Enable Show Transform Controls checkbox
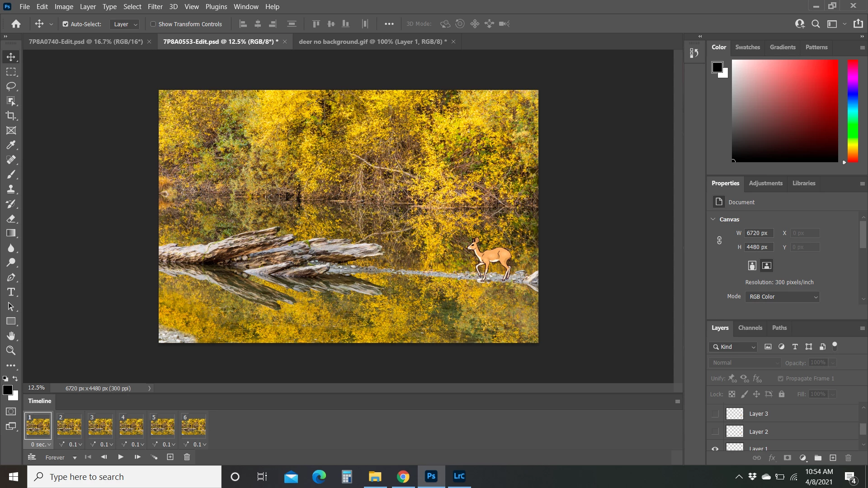 coord(153,24)
